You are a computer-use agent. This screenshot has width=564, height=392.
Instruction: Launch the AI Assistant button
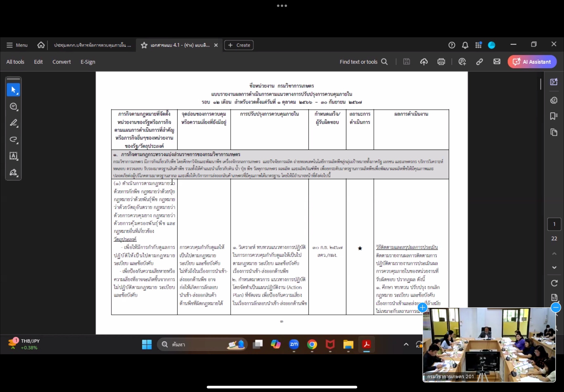click(532, 62)
